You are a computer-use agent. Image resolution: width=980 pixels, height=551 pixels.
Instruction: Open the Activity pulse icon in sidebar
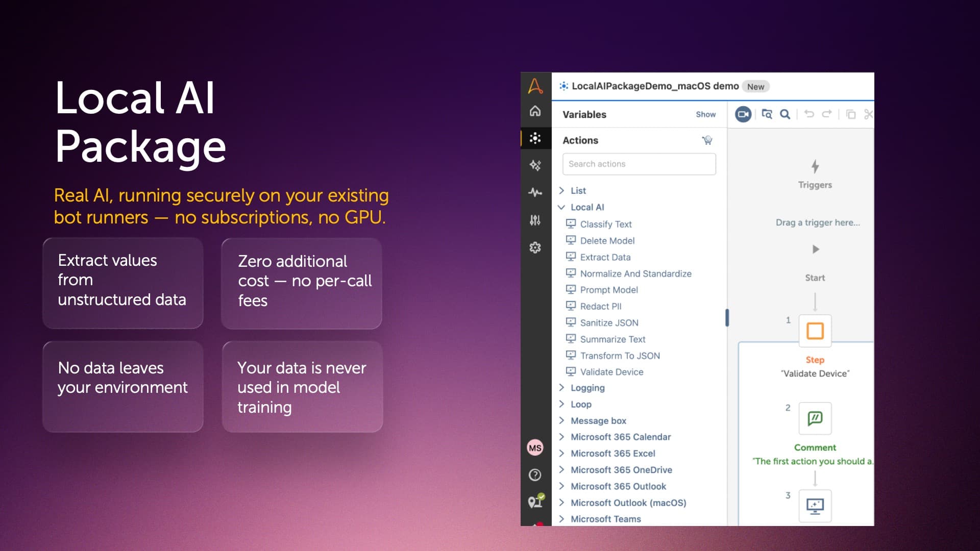[x=535, y=192]
